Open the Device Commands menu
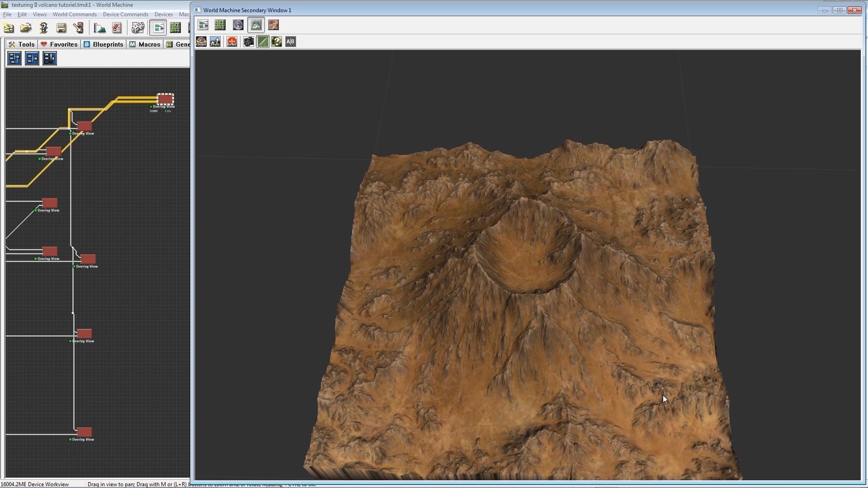This screenshot has width=868, height=488. pos(125,14)
